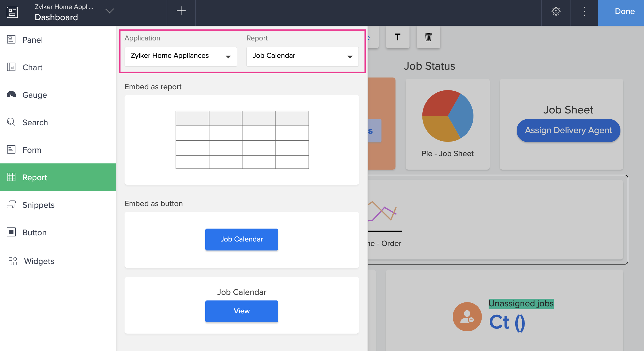This screenshot has height=351, width=644.
Task: Click the Snippets icon in sidebar
Action: click(11, 204)
